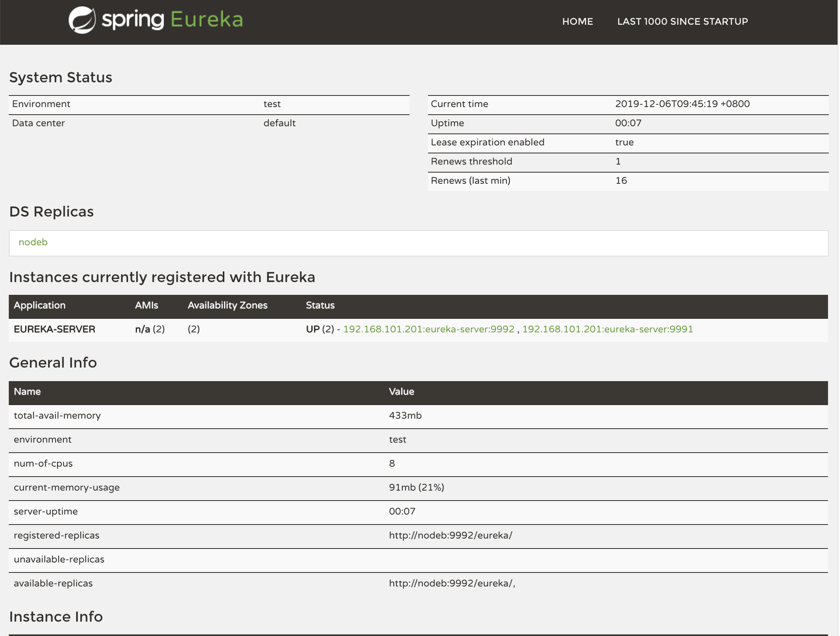The image size is (840, 636).
Task: Click the Renews (last min) value 16
Action: [621, 181]
